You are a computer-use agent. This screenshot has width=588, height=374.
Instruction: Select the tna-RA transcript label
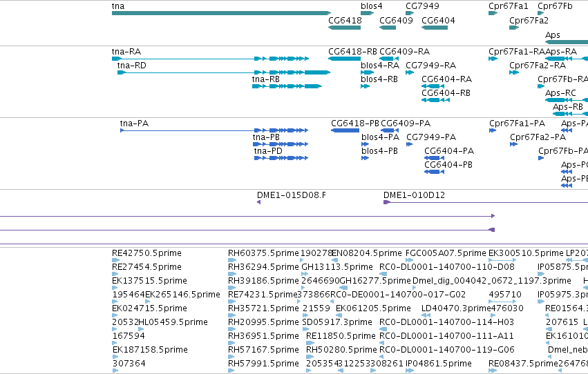click(126, 52)
